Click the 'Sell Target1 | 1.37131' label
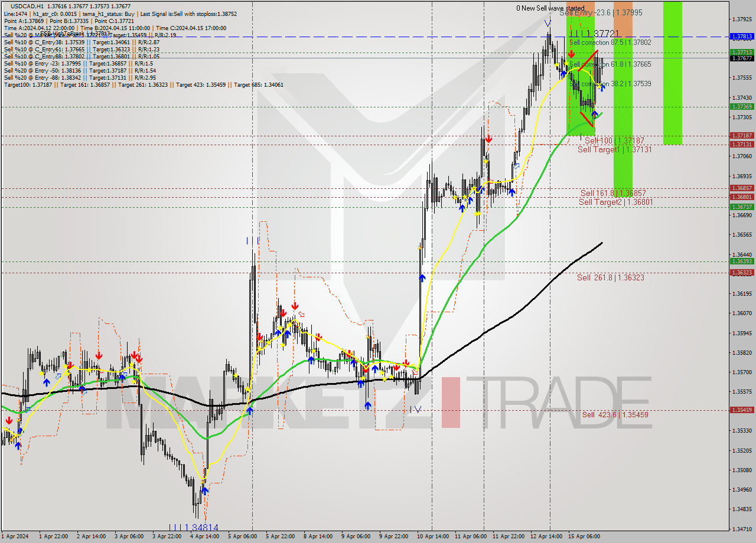This screenshot has height=543, width=756. (614, 150)
